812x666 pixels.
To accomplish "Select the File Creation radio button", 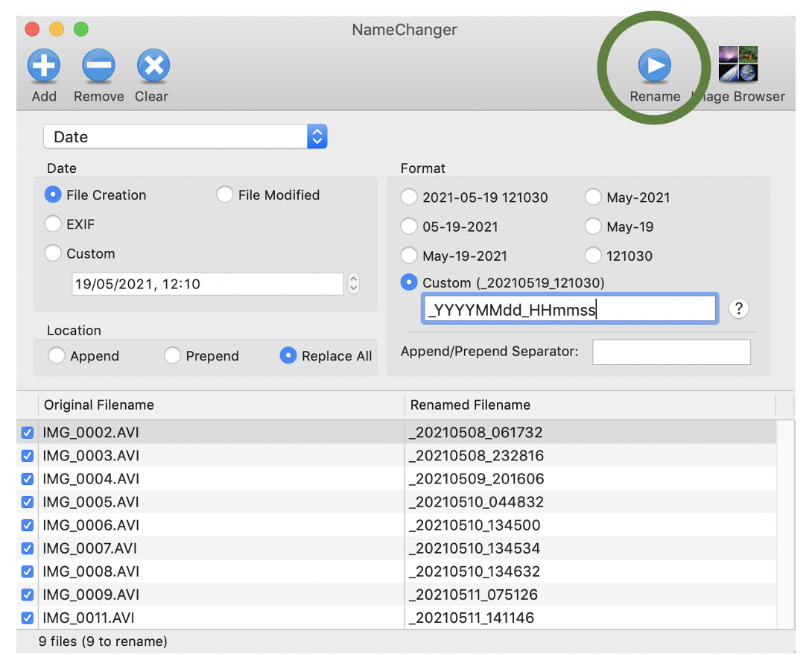I will pyautogui.click(x=53, y=194).
